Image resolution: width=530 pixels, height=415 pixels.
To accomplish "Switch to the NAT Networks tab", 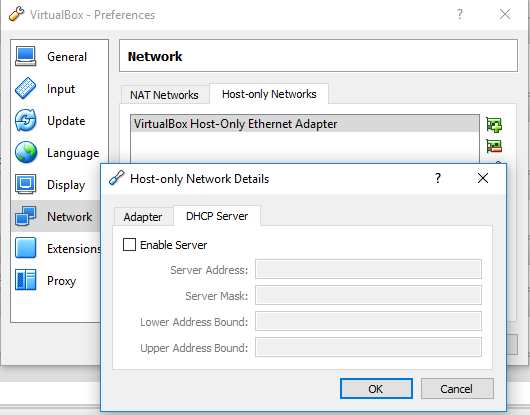I will tap(164, 95).
